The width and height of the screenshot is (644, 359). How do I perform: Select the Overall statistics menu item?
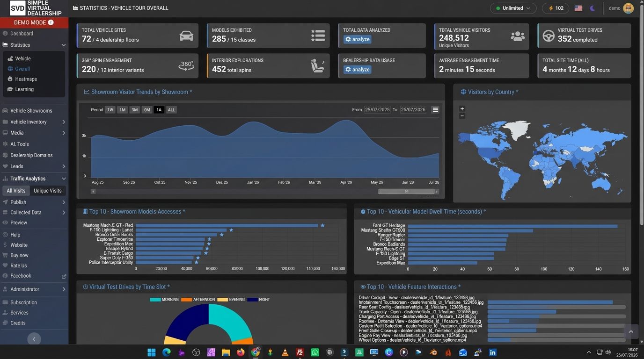click(22, 69)
